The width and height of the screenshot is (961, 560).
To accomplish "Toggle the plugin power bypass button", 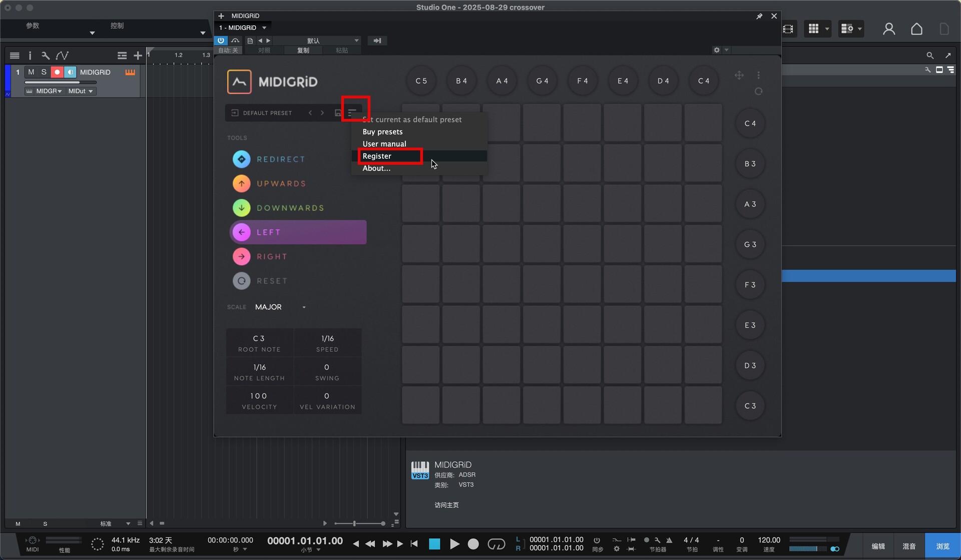I will (221, 41).
